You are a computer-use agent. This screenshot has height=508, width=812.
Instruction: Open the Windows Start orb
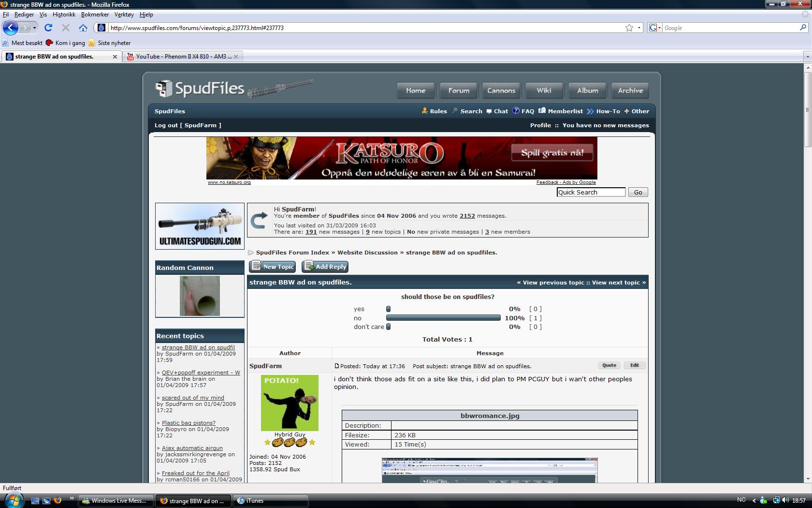(x=13, y=500)
